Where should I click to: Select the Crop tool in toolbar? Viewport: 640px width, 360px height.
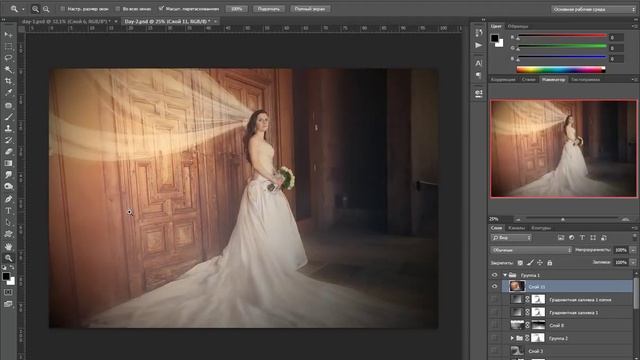click(8, 81)
